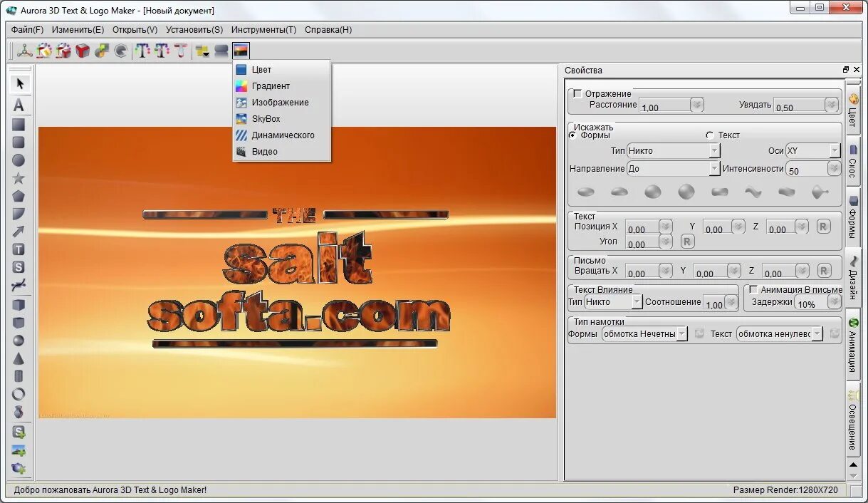Select the arrow pointer tool
868x503 pixels.
(x=19, y=84)
